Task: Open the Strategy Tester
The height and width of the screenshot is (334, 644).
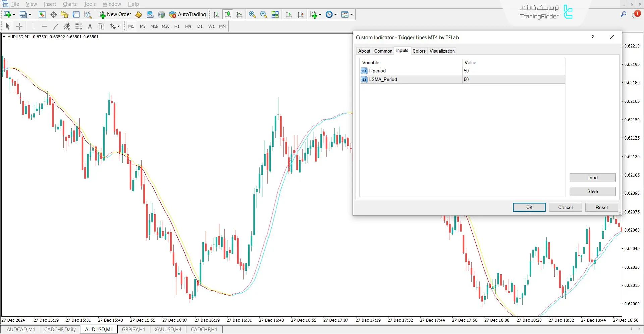Action: [x=88, y=14]
